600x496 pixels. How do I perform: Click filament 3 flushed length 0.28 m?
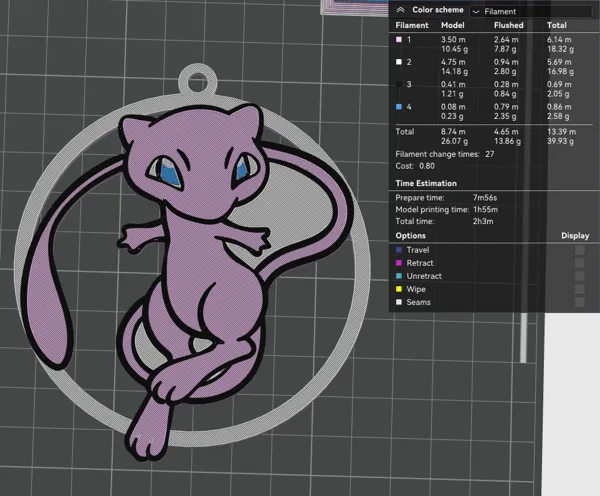506,84
